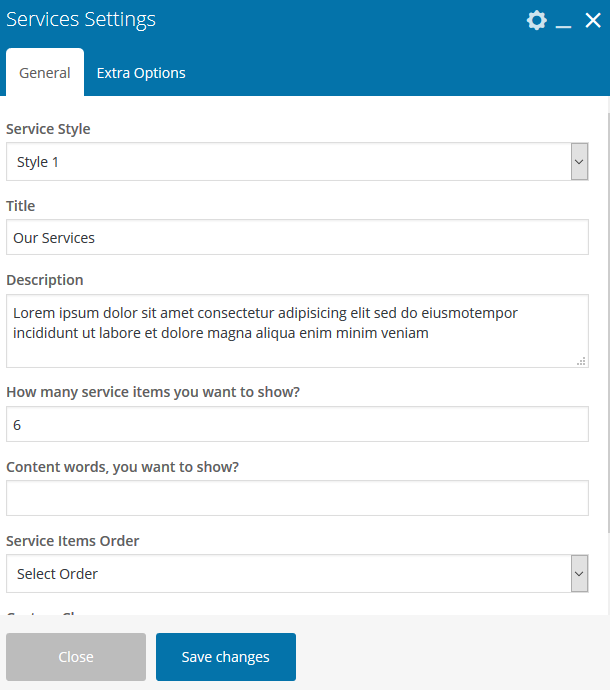
Task: Click the Service Items Order label
Action: pyautogui.click(x=73, y=541)
